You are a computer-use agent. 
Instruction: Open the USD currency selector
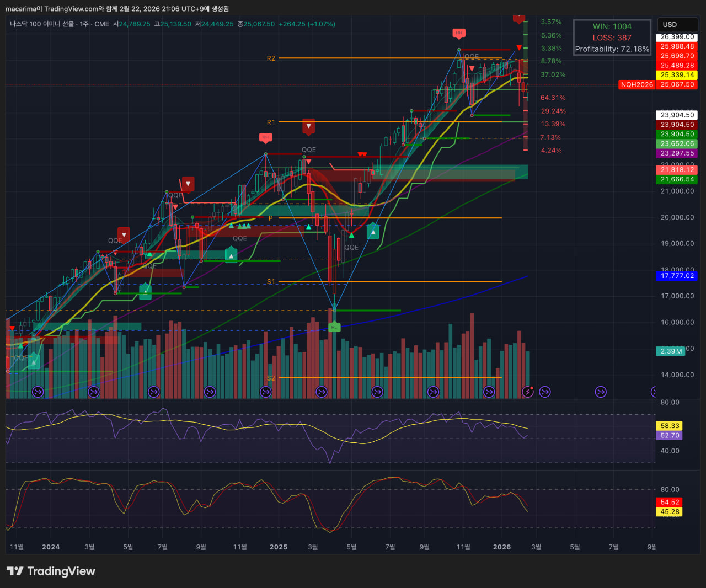677,25
